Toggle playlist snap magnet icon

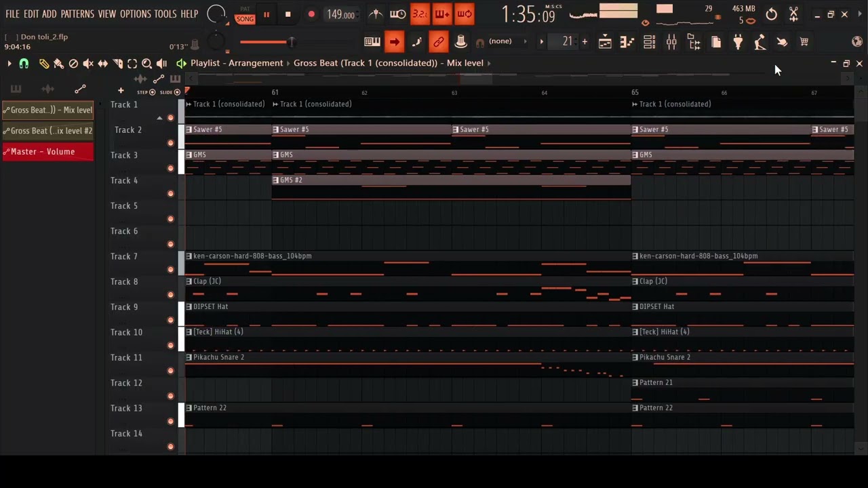24,64
